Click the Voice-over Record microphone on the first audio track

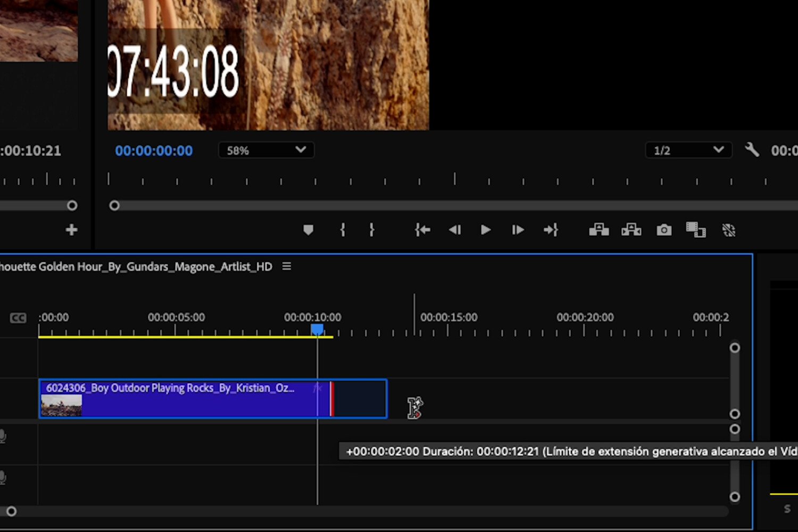coord(4,436)
